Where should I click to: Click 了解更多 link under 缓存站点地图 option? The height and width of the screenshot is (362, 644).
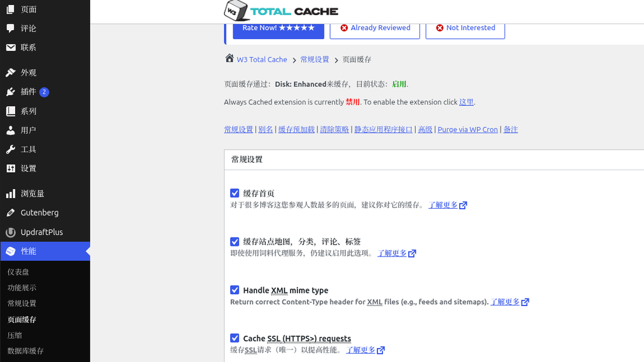coord(392,253)
